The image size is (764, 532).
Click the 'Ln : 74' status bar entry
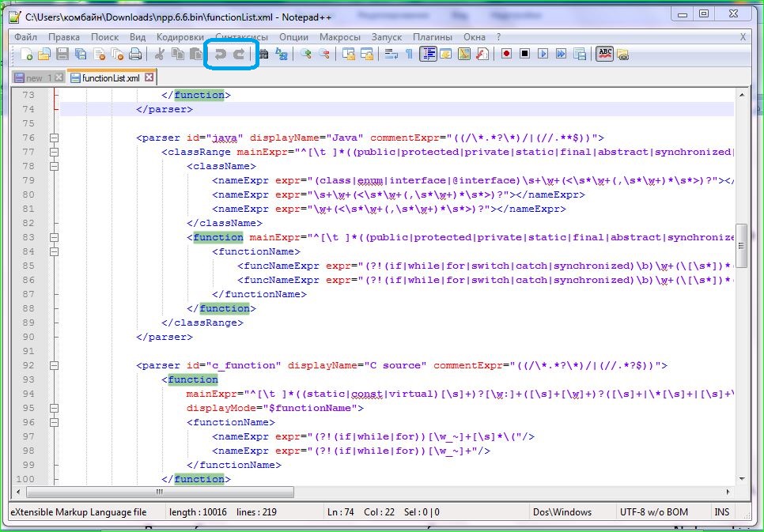click(341, 512)
